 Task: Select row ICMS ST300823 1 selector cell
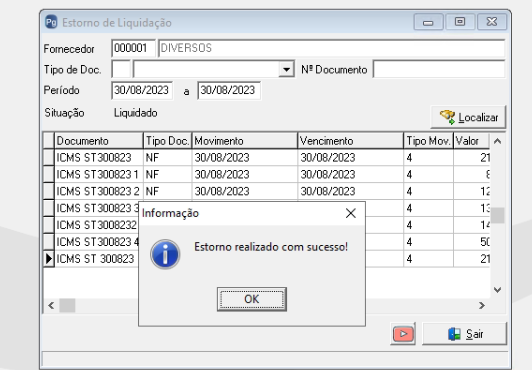49,174
